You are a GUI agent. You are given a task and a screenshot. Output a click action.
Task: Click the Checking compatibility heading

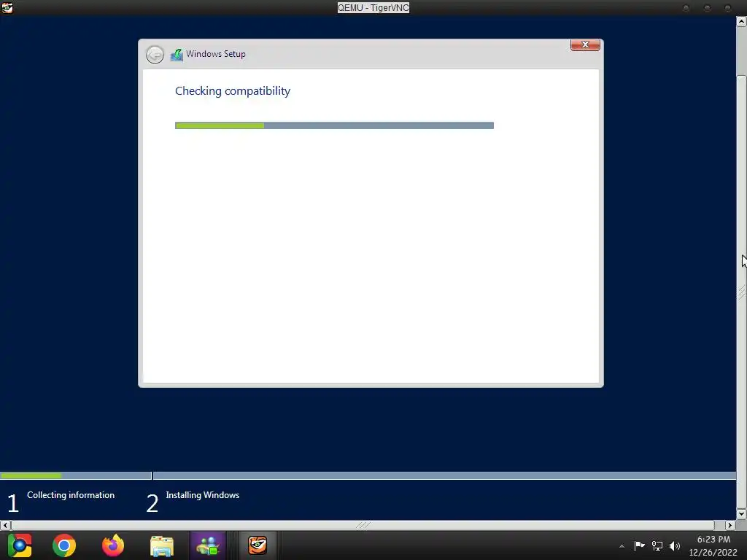coord(233,91)
